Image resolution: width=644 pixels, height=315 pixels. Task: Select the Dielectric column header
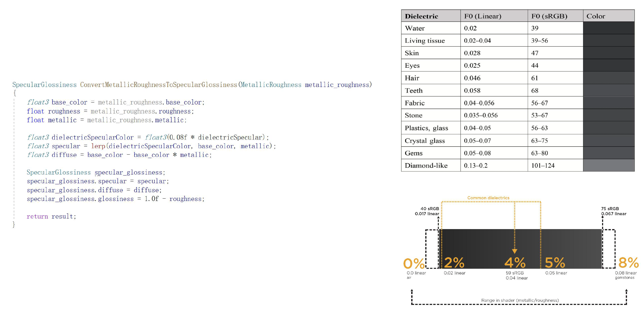tap(421, 16)
